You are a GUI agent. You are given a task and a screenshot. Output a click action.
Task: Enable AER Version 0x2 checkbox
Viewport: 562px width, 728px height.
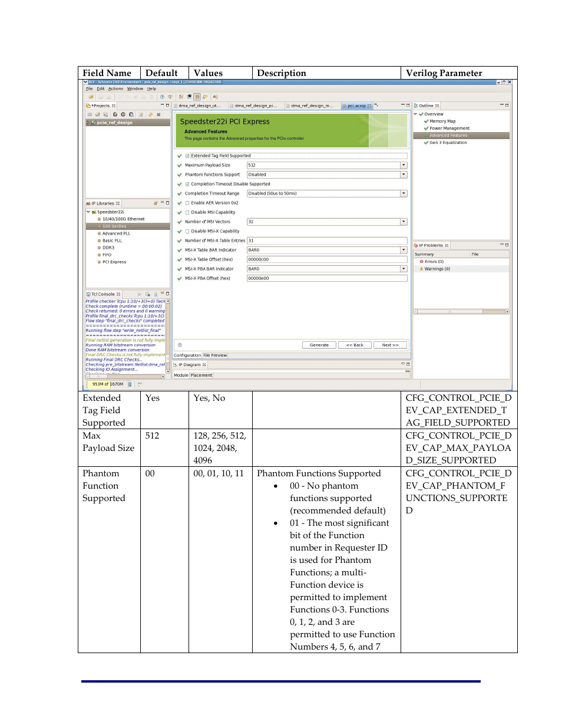coord(187,203)
